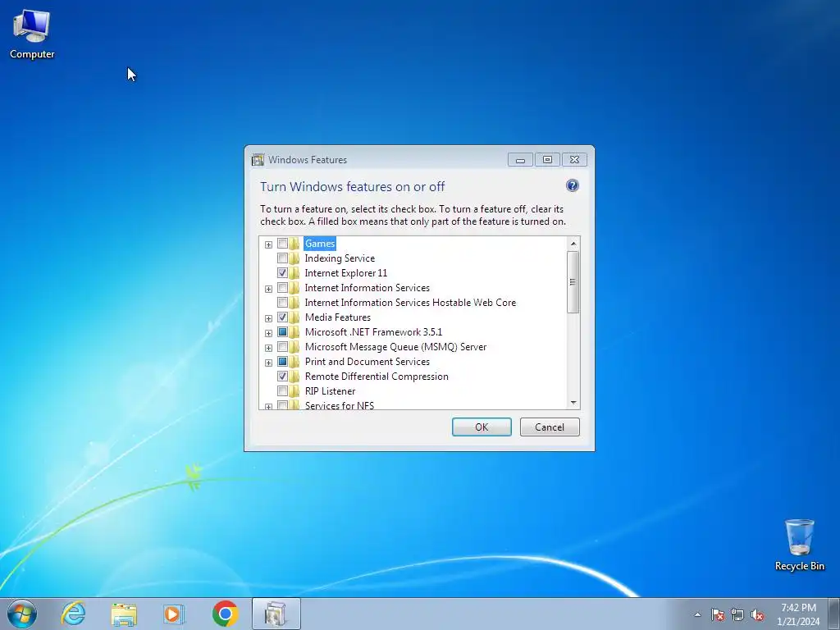
Task: Open the network status tray icon
Action: coord(737,614)
